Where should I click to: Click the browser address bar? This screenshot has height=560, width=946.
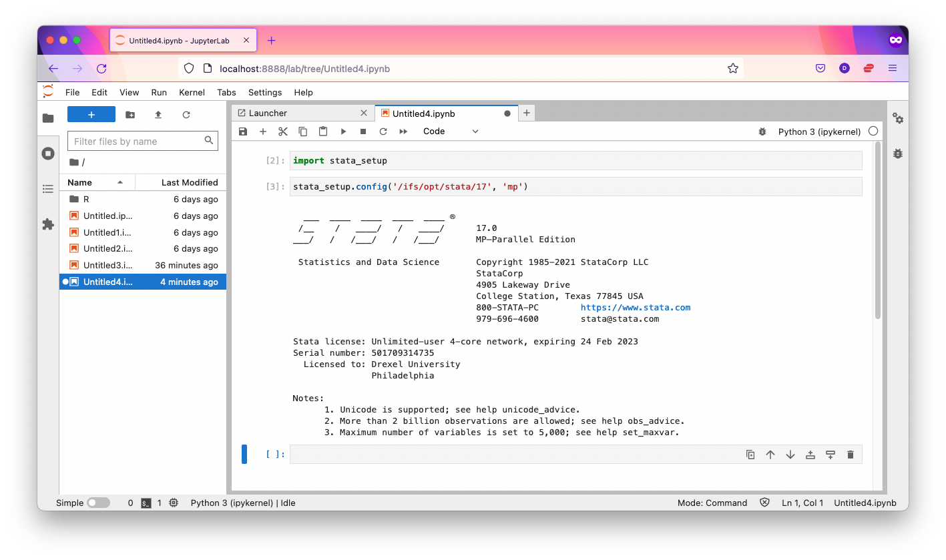click(461, 68)
